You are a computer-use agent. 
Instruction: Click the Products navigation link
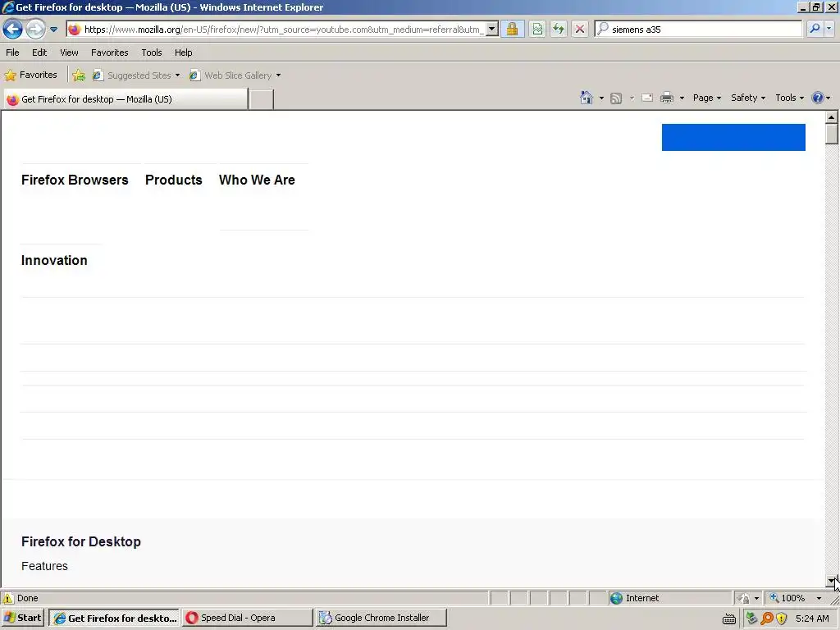tap(174, 180)
